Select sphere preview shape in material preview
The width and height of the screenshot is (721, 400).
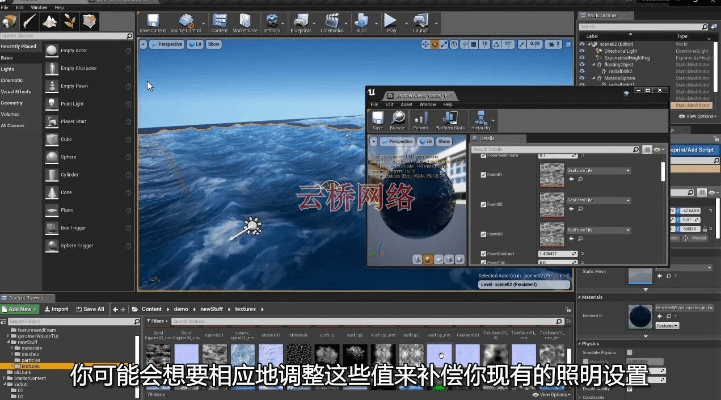pyautogui.click(x=428, y=259)
